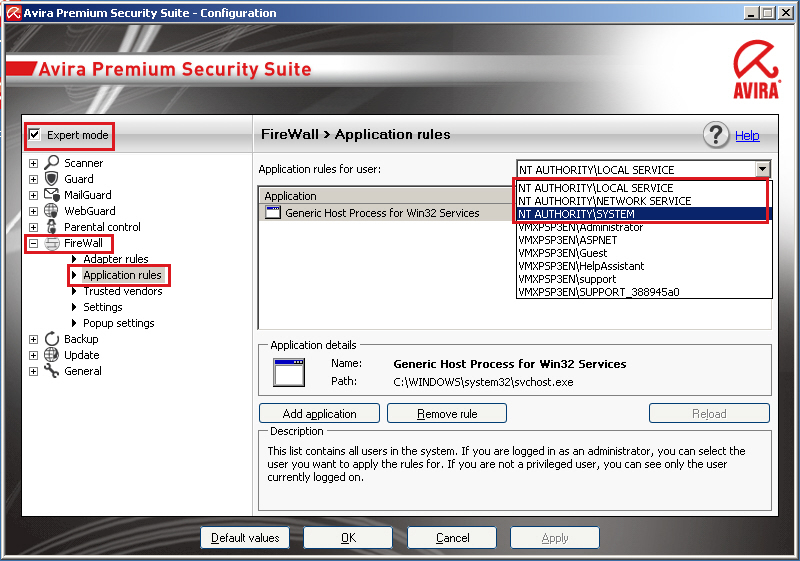Click the Backup circular arrow icon

[x=52, y=339]
